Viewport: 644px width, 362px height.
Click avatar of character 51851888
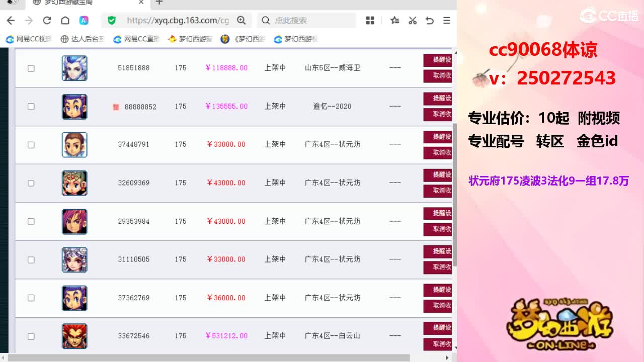coord(74,68)
